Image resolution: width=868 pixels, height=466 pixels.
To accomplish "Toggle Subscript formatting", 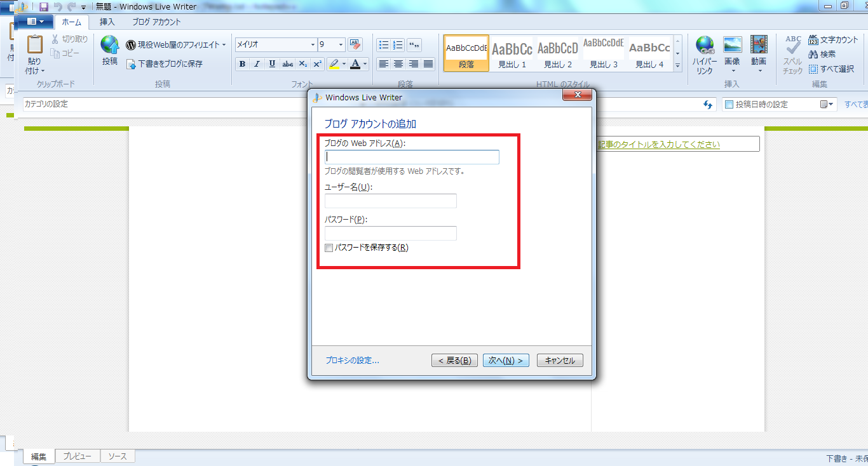I will 303,63.
